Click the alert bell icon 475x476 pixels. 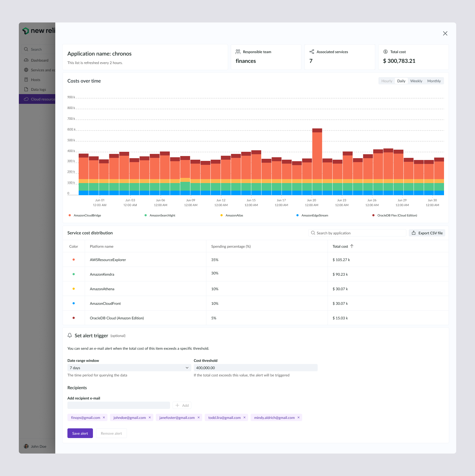coord(70,335)
